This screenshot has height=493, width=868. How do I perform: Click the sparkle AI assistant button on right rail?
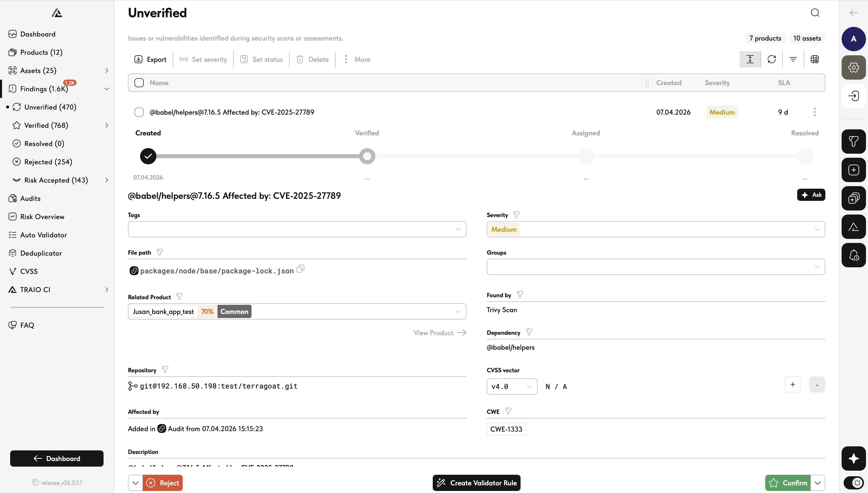click(x=854, y=459)
